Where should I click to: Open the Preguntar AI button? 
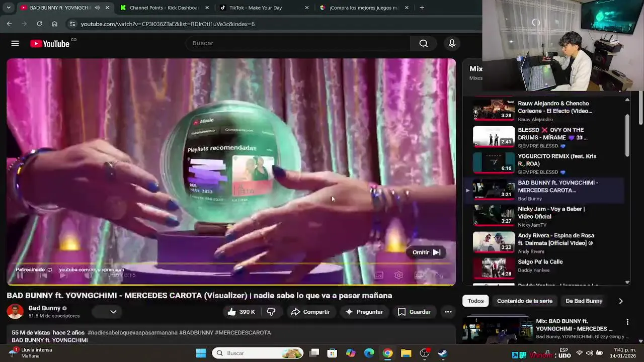point(364,312)
